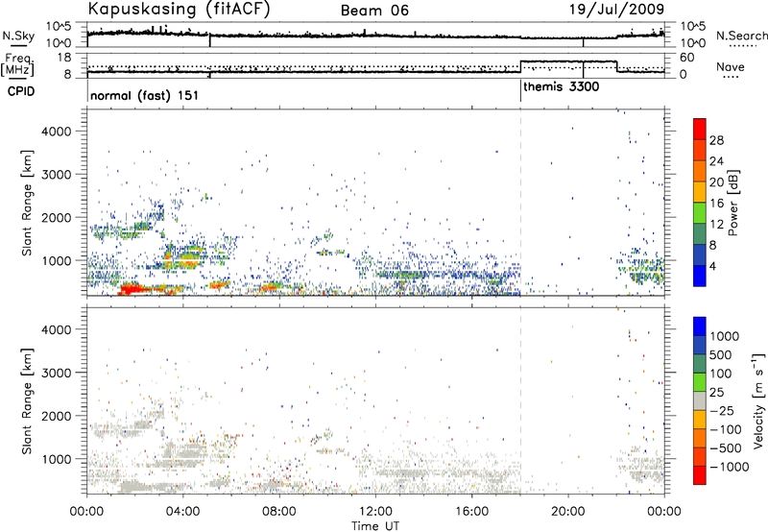Click the 'Time UT' axis label
This screenshot has width=768, height=532.
(375, 526)
